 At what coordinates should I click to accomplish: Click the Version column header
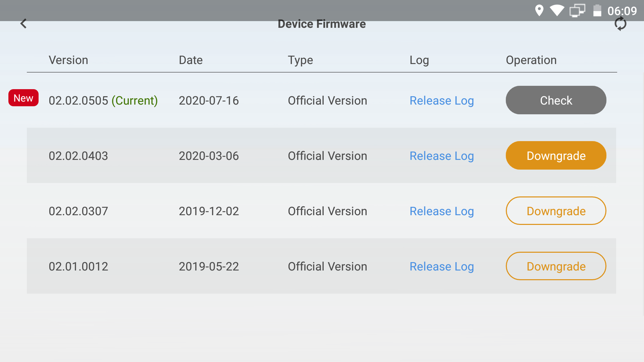pos(68,60)
